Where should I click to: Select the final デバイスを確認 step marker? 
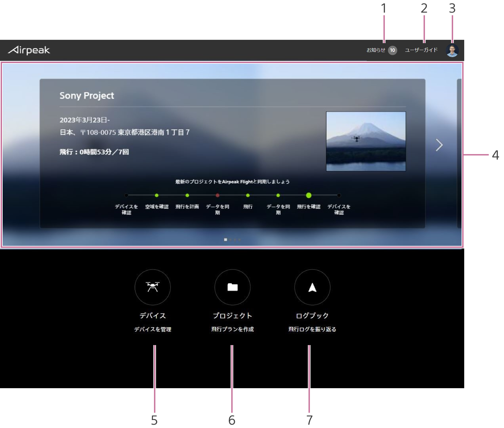(339, 195)
